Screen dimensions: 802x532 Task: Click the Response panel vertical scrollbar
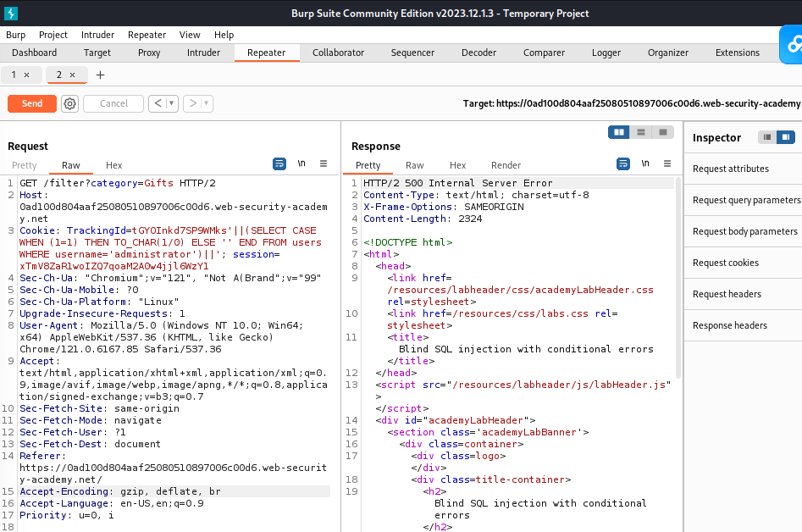coord(678,276)
